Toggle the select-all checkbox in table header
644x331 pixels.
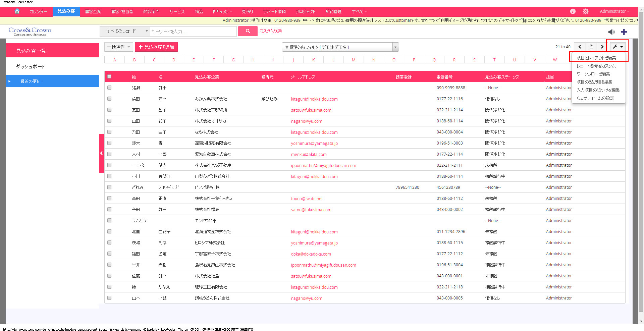(x=109, y=76)
